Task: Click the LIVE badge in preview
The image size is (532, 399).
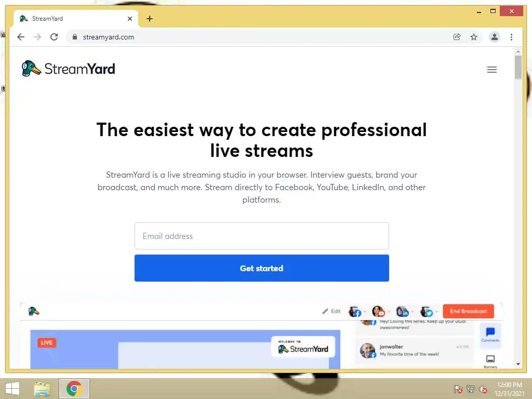Action: tap(46, 343)
